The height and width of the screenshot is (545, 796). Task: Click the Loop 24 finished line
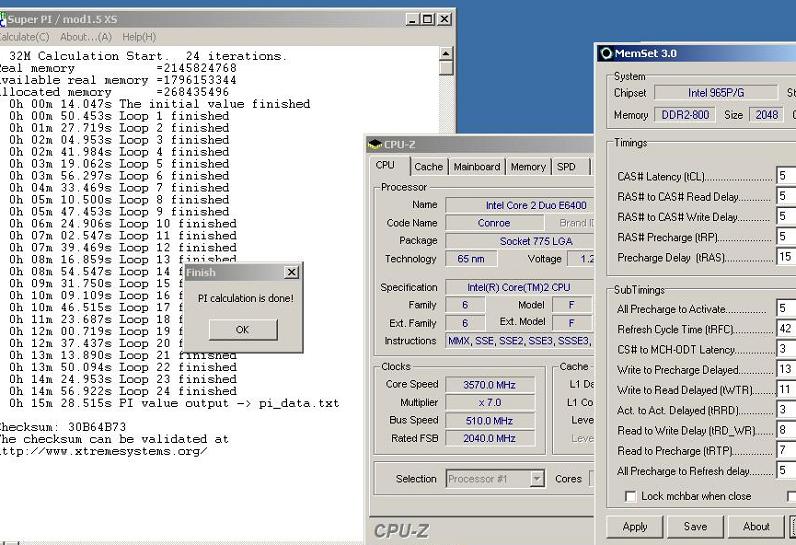(x=123, y=391)
